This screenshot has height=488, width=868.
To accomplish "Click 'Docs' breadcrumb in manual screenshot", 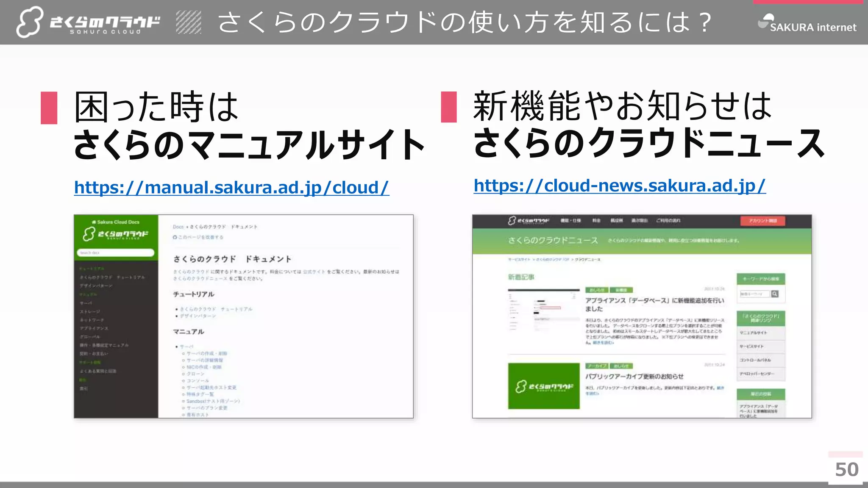I will point(178,227).
